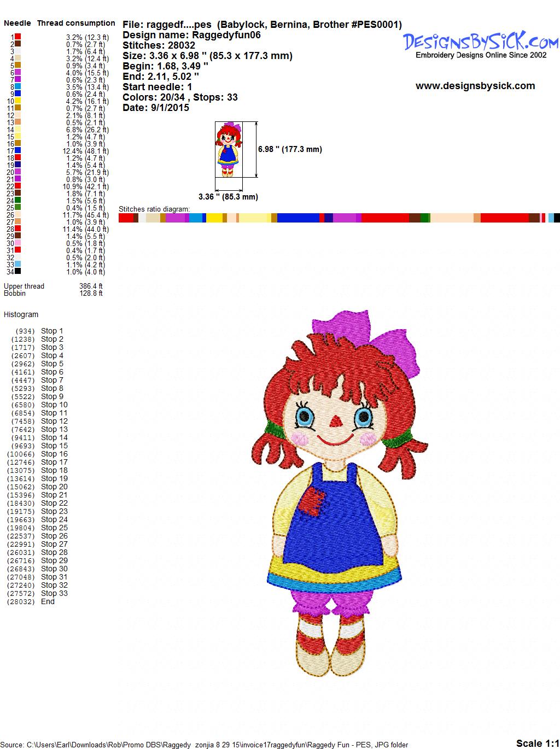The image size is (560, 749).
Task: Select the light blue swatch for needle 33
Action: click(17, 265)
